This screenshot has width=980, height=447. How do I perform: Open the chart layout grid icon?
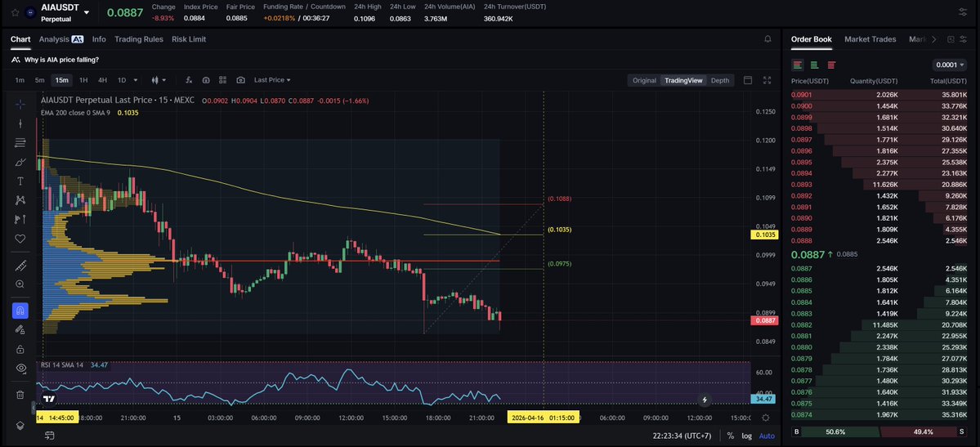[222, 80]
